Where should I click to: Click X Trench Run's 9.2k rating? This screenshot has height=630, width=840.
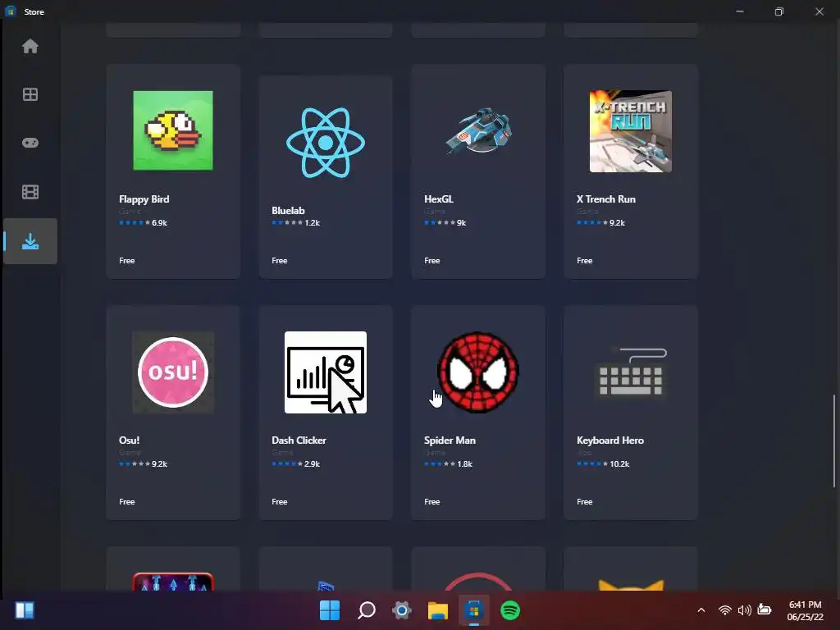(601, 223)
